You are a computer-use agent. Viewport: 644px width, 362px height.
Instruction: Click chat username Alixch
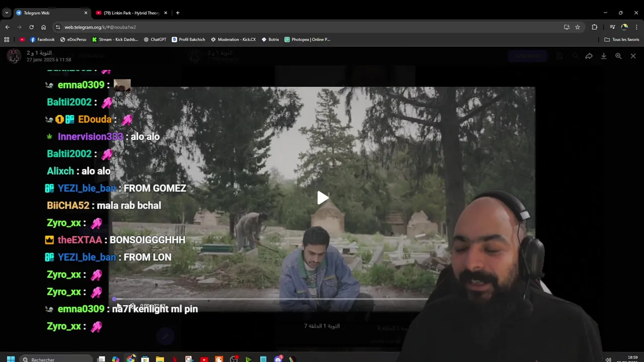pos(60,171)
